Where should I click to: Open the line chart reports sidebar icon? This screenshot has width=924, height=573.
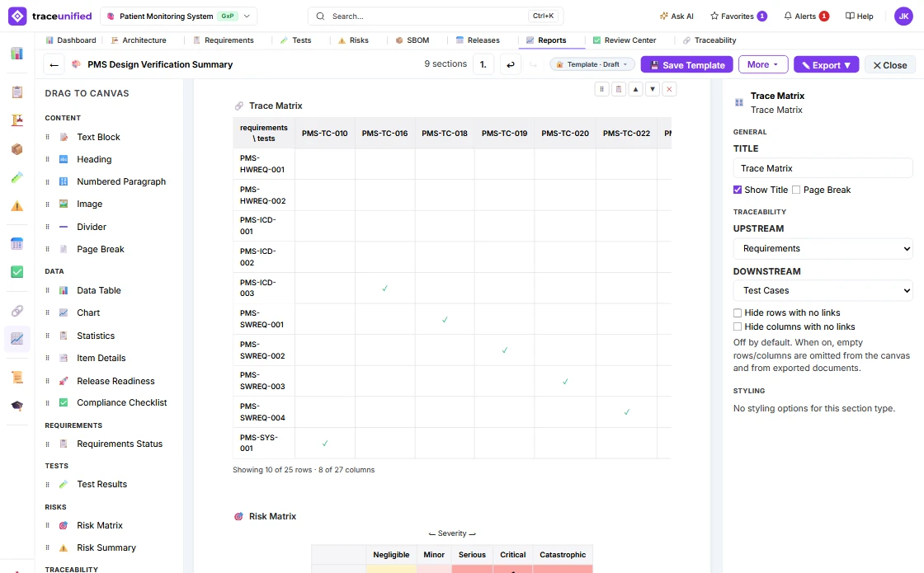(17, 339)
